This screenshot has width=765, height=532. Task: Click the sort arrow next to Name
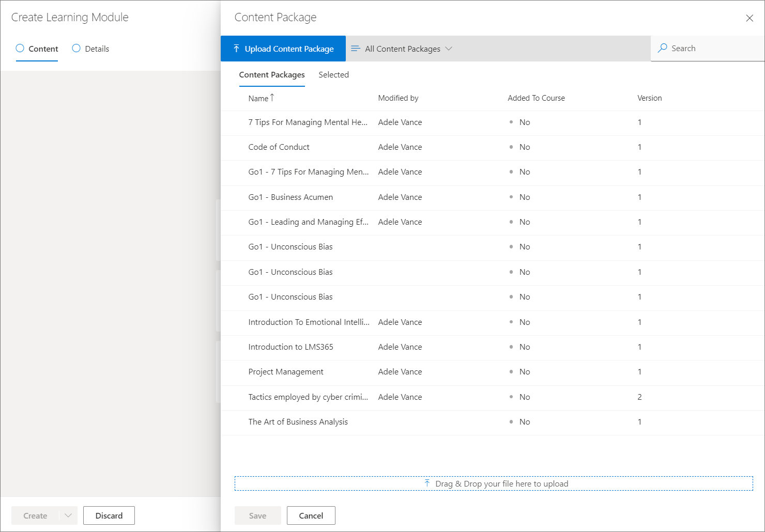[x=272, y=97]
